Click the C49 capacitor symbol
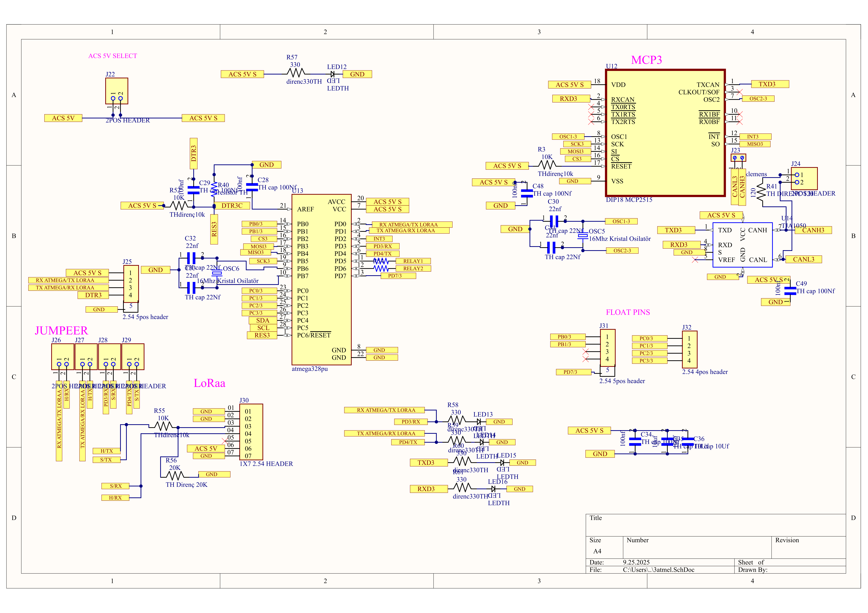This screenshot has height=613, width=868. (790, 291)
